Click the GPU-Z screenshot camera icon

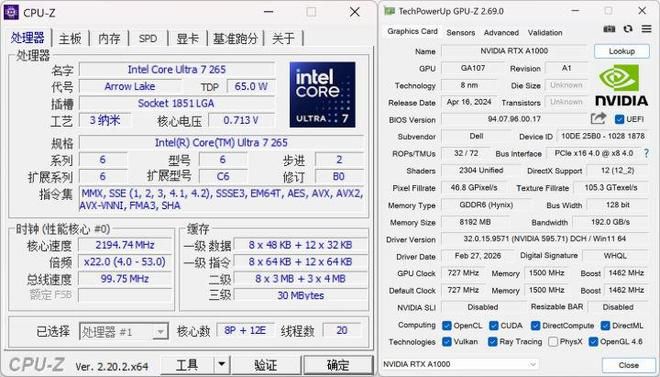(609, 29)
